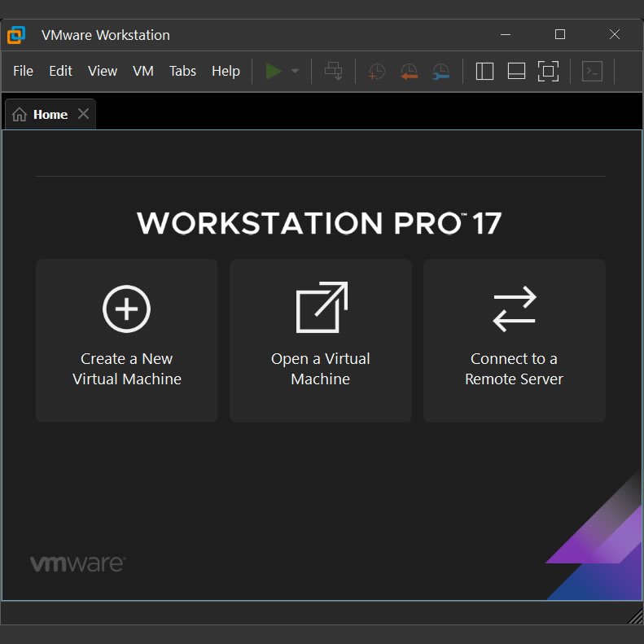Open the Edit menu
This screenshot has height=644, width=644.
click(60, 71)
